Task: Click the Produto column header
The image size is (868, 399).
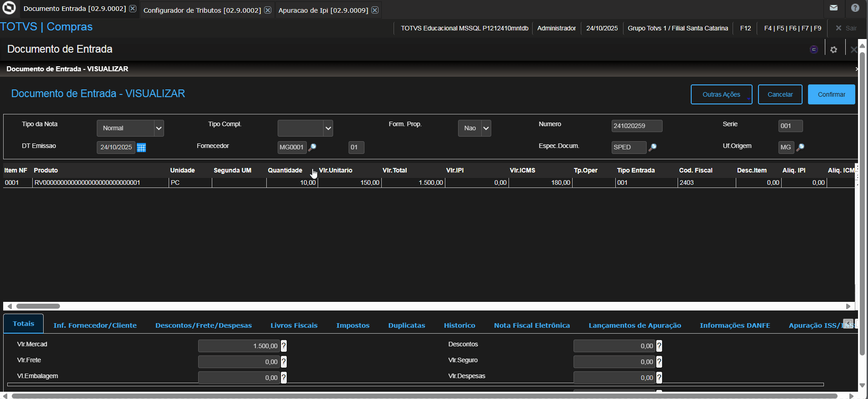Action: [x=46, y=170]
